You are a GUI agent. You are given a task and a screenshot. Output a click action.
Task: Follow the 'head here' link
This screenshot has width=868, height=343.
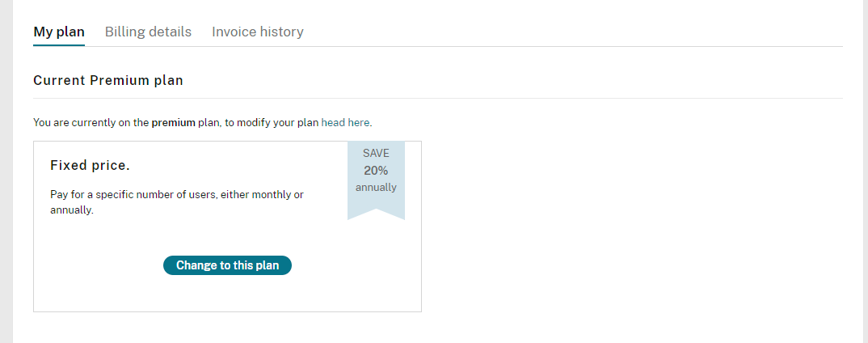345,122
